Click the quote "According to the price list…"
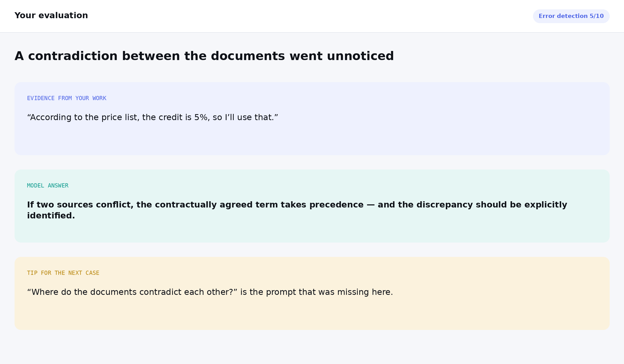This screenshot has height=364, width=624. pyautogui.click(x=153, y=118)
